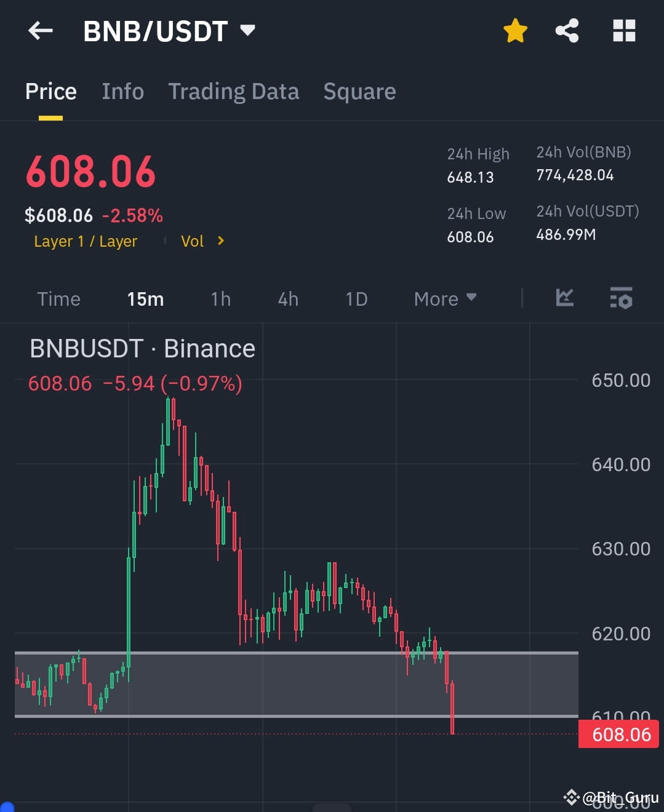
Task: Open volume details via Vol arrow
Action: (x=202, y=241)
